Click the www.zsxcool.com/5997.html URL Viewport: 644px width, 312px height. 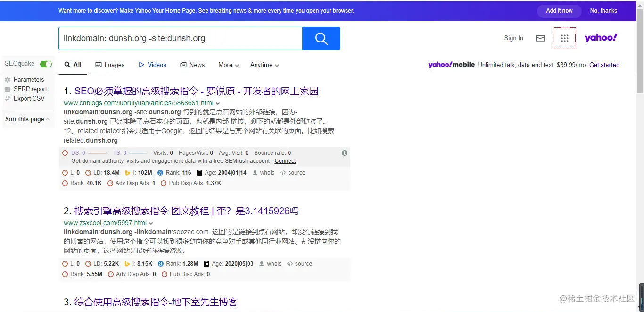[105, 223]
